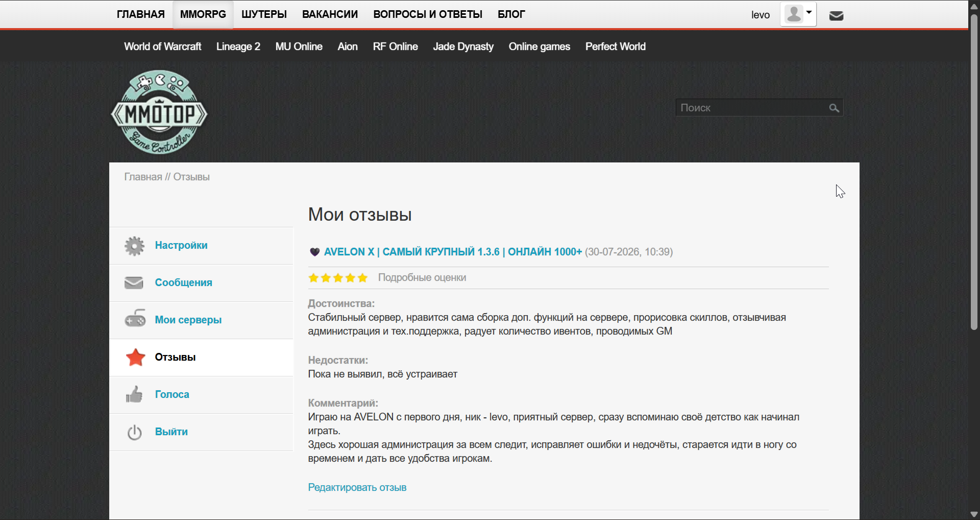
Task: Open the AVELON X server title link
Action: (x=453, y=252)
